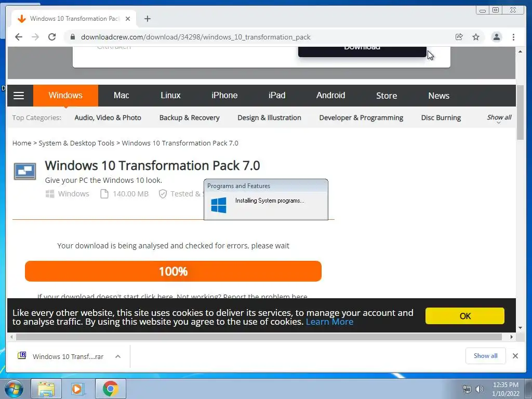Select the Mac tab in site navigation

point(121,96)
